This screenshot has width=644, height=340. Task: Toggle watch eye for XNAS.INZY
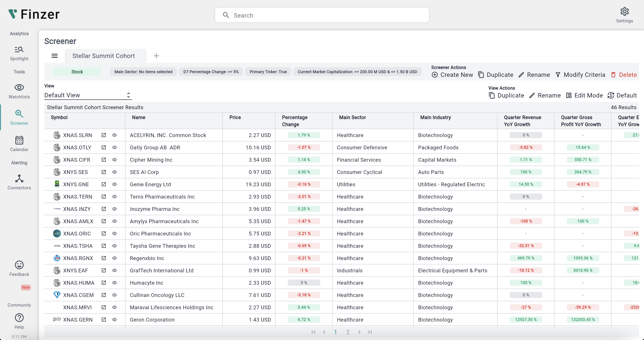pyautogui.click(x=114, y=209)
